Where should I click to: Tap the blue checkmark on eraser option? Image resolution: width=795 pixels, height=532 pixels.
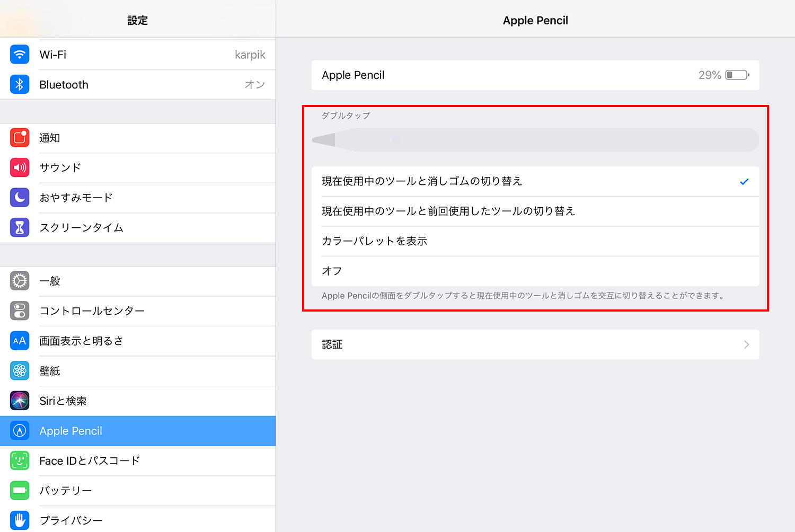point(744,182)
